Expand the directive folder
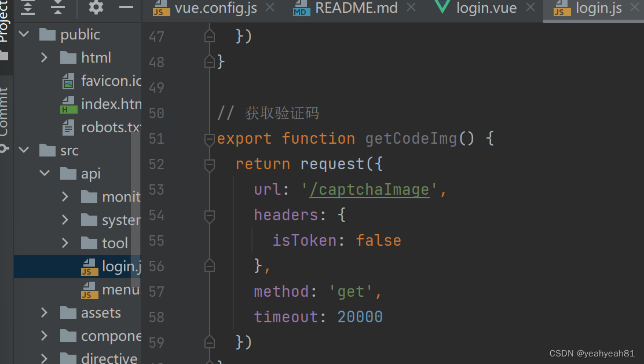This screenshot has width=644, height=364. tap(45, 359)
